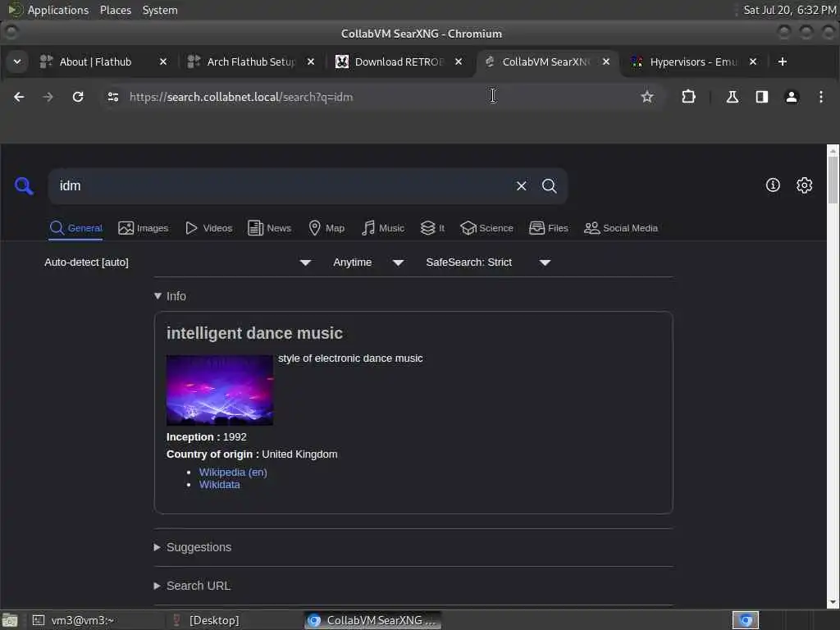Open SearXNG preferences gear icon

pyautogui.click(x=804, y=185)
